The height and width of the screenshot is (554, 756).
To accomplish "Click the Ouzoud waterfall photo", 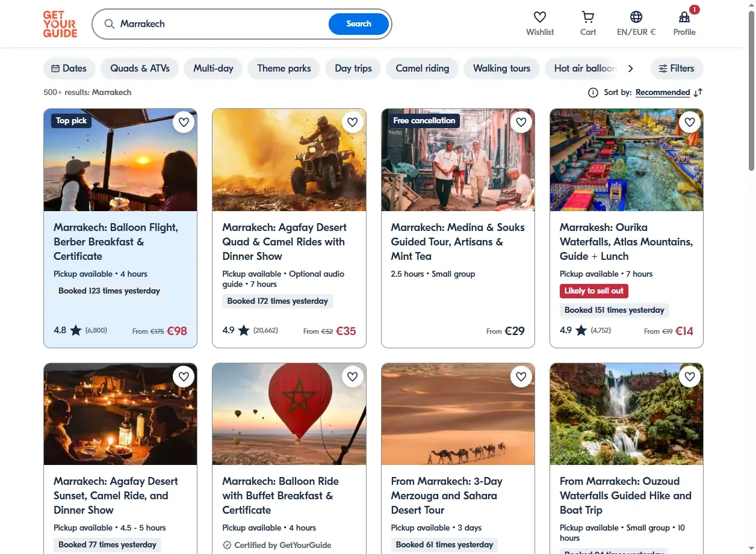I will tap(627, 414).
